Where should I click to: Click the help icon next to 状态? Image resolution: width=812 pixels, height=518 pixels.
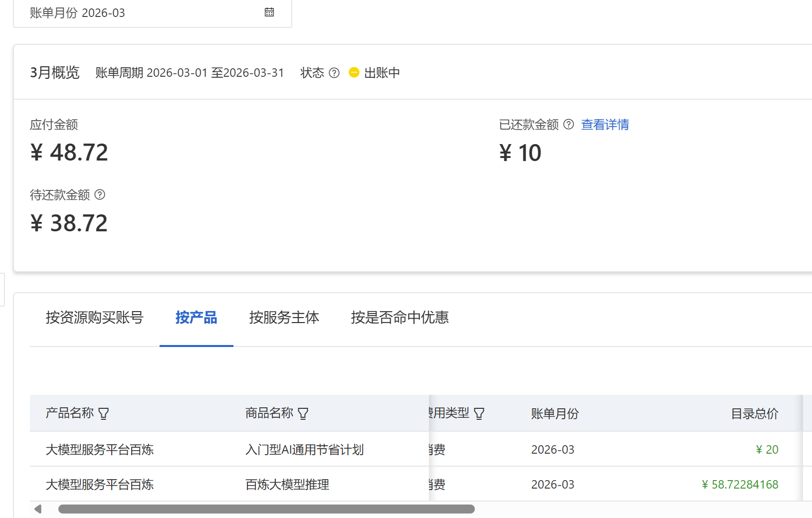point(334,73)
